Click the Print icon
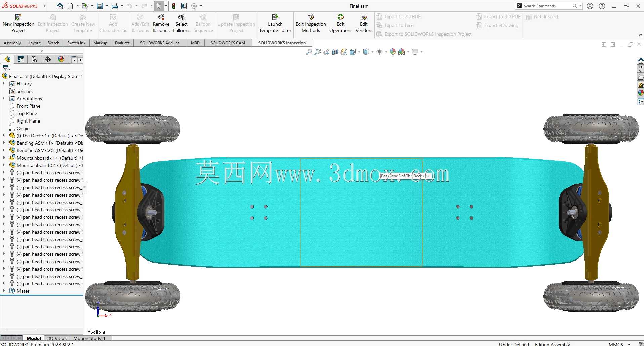 (115, 6)
